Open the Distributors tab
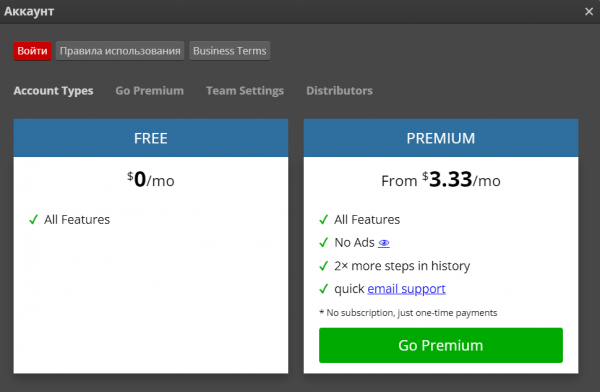The width and height of the screenshot is (600, 392). pyautogui.click(x=339, y=91)
